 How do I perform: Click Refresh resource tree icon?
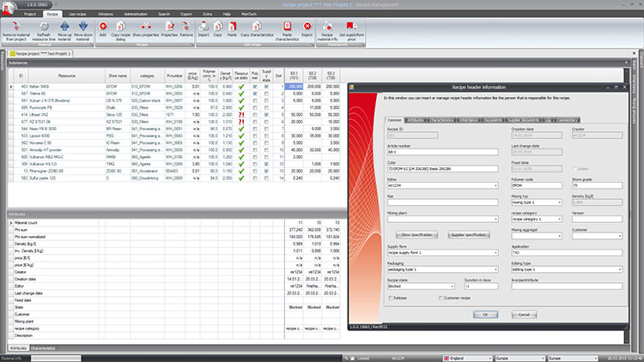point(44,27)
